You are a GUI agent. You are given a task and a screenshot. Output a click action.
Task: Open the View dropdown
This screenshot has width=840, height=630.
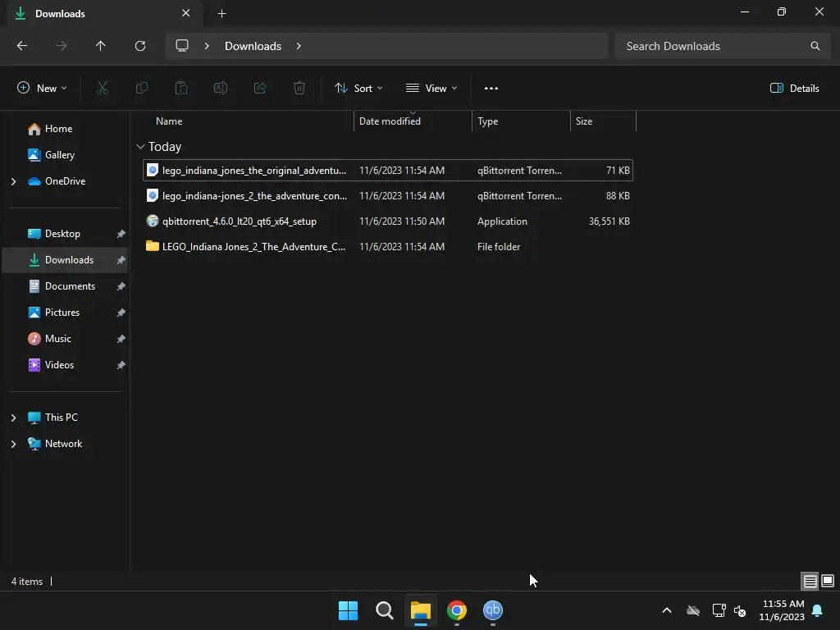[x=431, y=89]
